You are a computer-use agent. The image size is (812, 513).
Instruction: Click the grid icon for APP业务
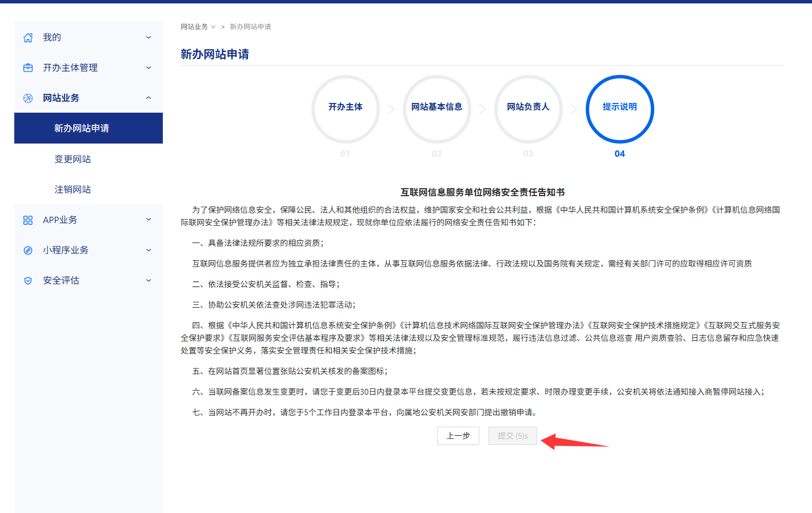tap(27, 220)
